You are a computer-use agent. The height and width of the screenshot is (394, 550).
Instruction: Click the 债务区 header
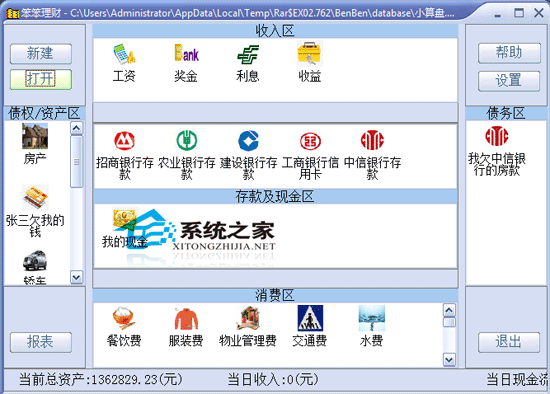(506, 113)
